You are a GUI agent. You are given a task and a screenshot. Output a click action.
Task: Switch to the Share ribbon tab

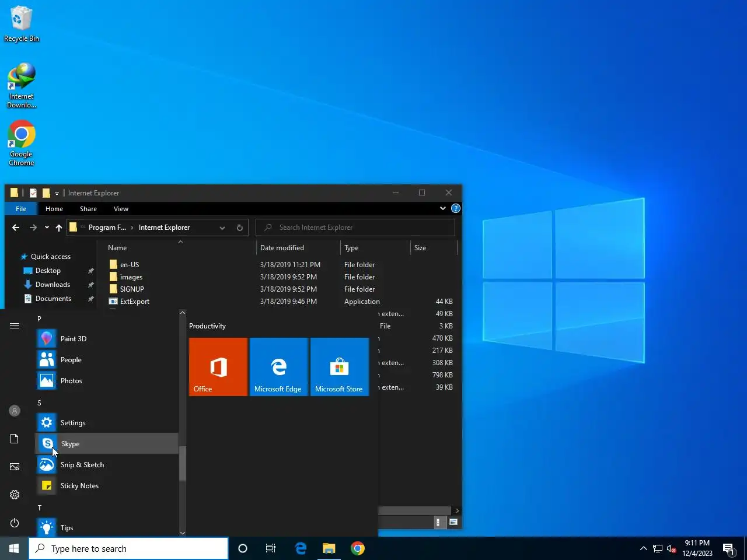89,209
